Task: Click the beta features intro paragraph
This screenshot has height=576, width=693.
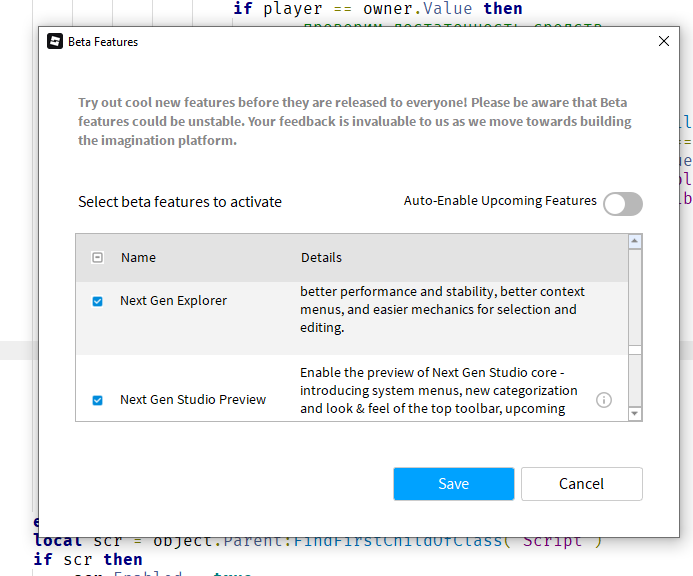Action: tap(355, 122)
